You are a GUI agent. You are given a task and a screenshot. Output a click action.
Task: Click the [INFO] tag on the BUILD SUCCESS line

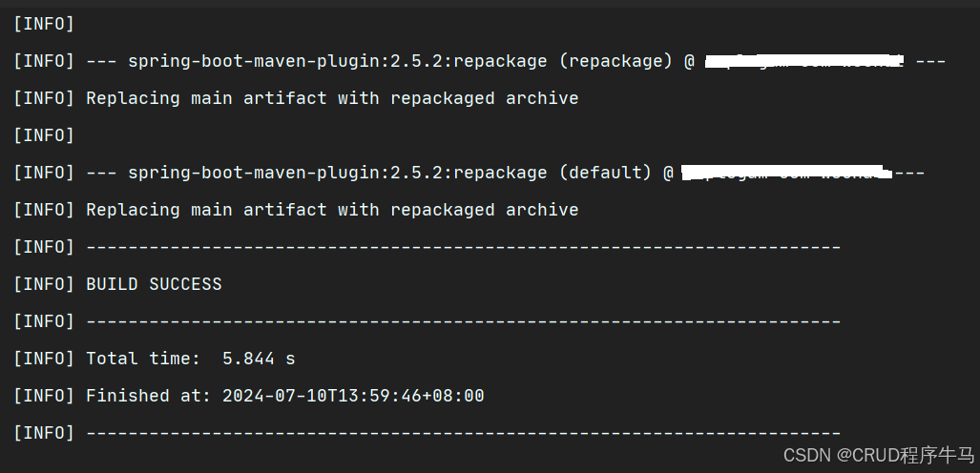click(x=44, y=284)
